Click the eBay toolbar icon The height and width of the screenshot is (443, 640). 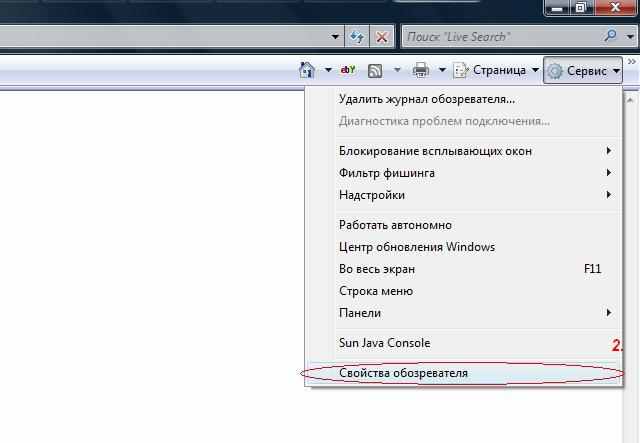(348, 70)
